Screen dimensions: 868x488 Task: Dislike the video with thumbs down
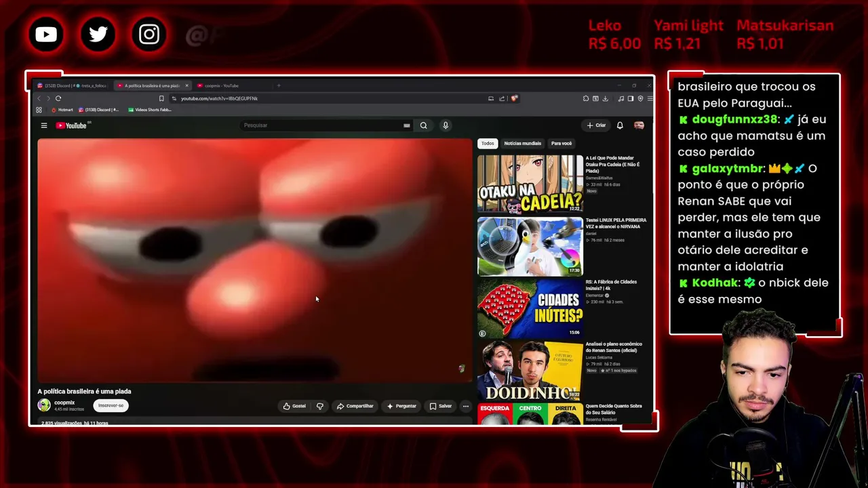(x=320, y=406)
